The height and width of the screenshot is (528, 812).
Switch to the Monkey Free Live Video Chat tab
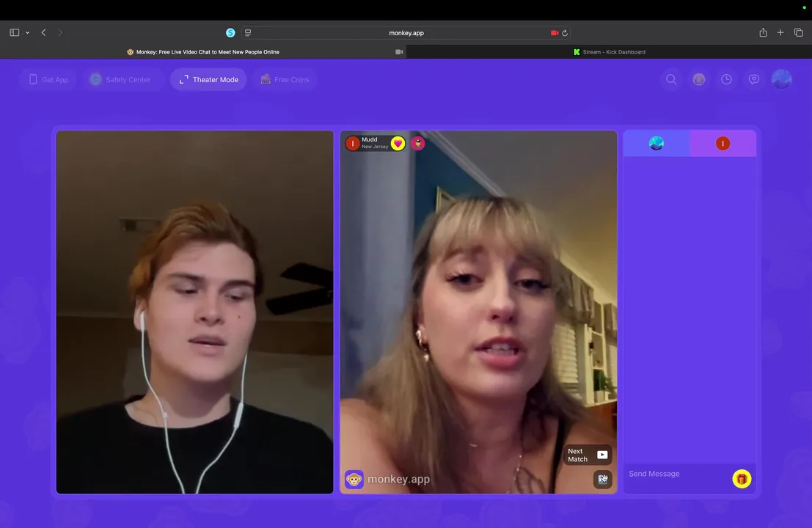[203, 52]
